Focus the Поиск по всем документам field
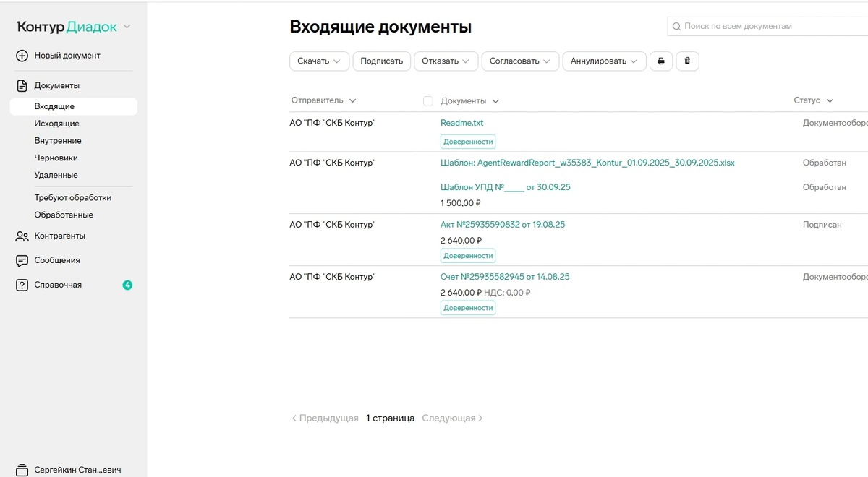 [768, 26]
